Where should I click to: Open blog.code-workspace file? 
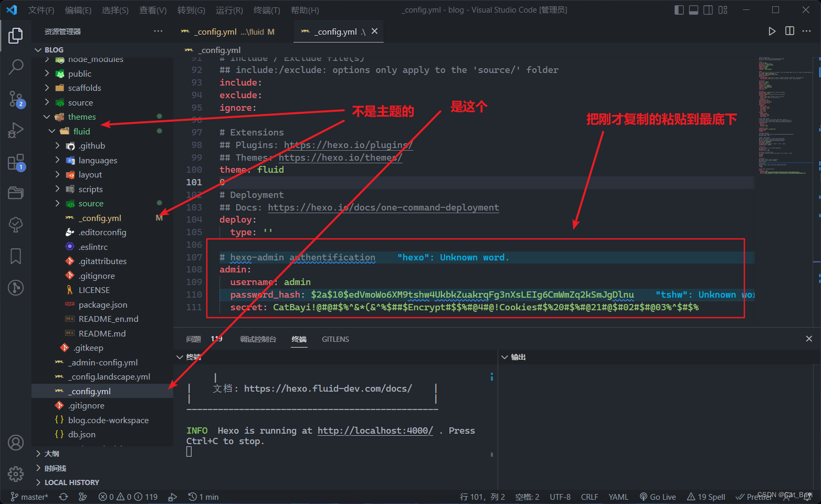[x=108, y=420]
